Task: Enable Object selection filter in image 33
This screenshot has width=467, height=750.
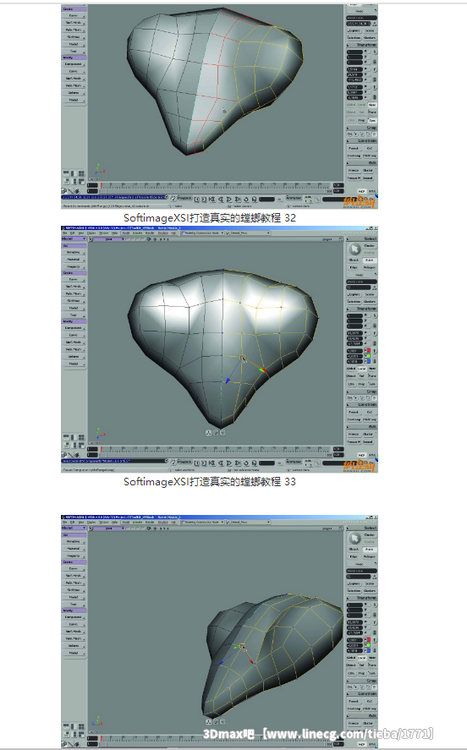Action: click(354, 260)
